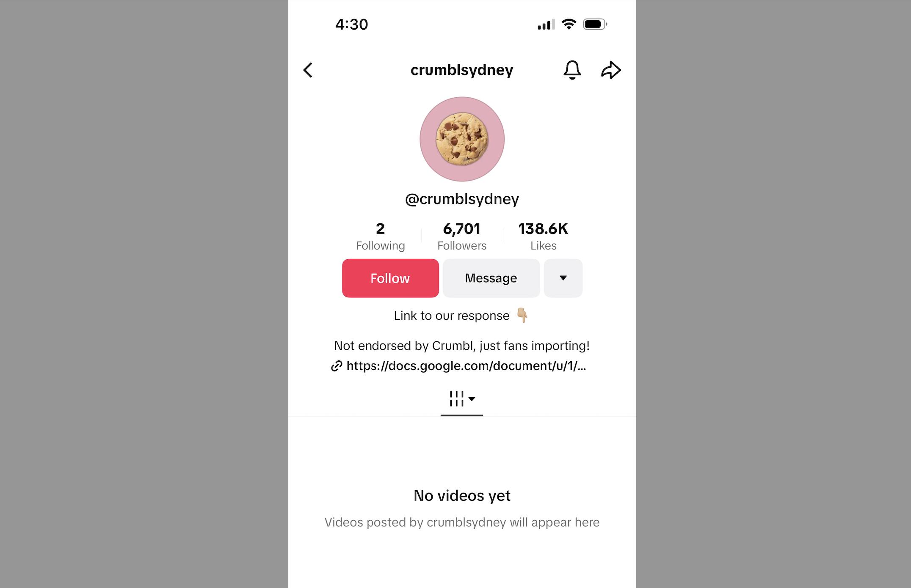Tap the WiFi signal icon in status bar
911x588 pixels.
570,24
